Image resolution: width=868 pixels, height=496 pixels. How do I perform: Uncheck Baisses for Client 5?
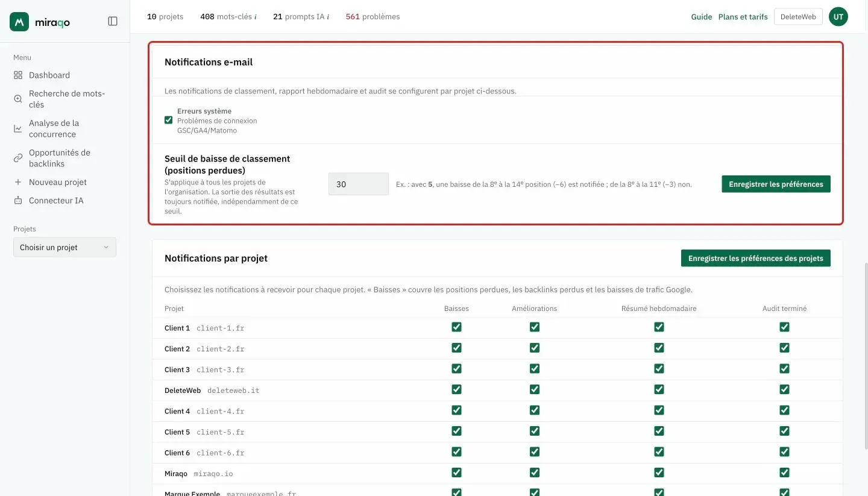[456, 431]
